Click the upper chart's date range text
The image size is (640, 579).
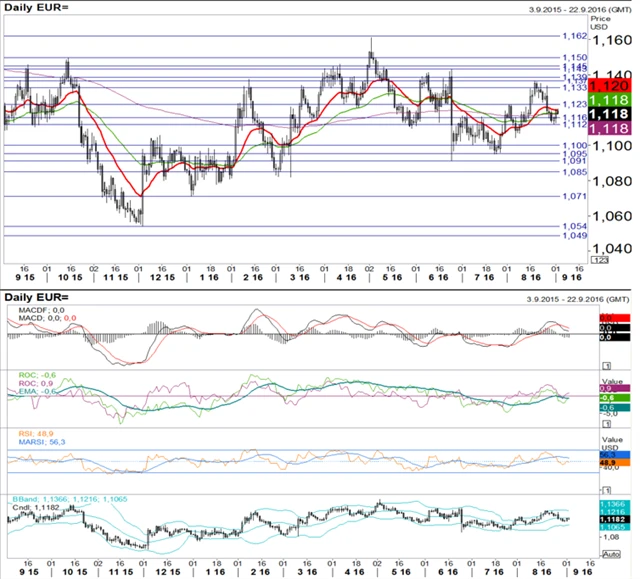pos(578,10)
